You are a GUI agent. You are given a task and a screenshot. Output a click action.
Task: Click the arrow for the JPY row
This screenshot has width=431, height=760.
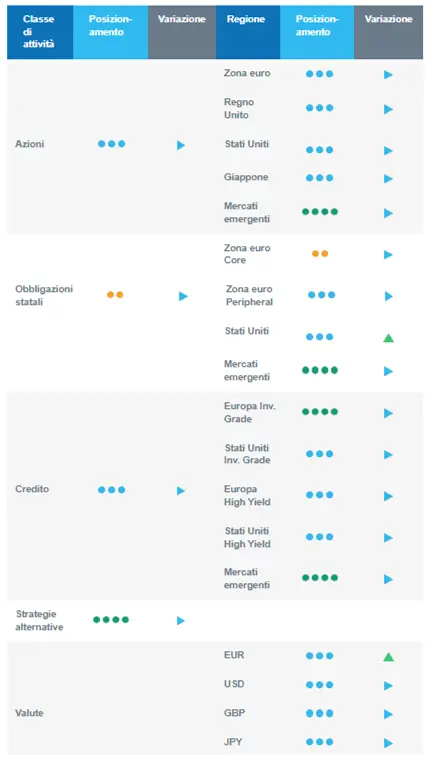pos(388,743)
